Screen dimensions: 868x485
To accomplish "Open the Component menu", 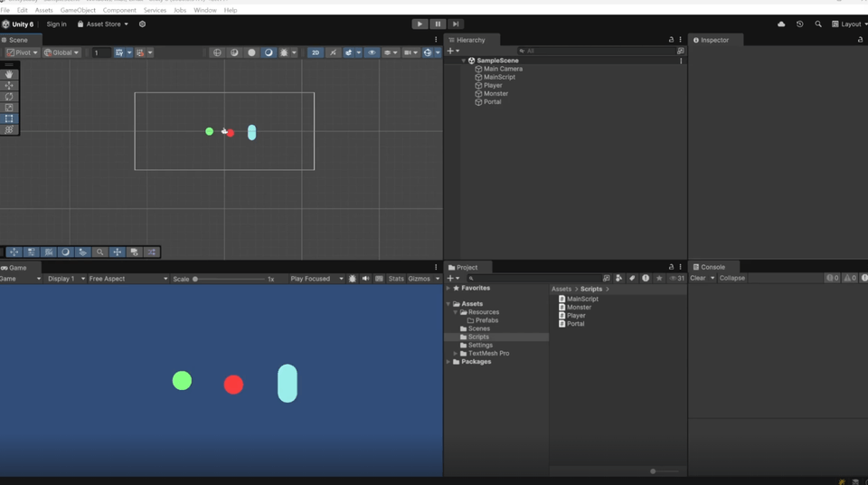I will (x=119, y=10).
